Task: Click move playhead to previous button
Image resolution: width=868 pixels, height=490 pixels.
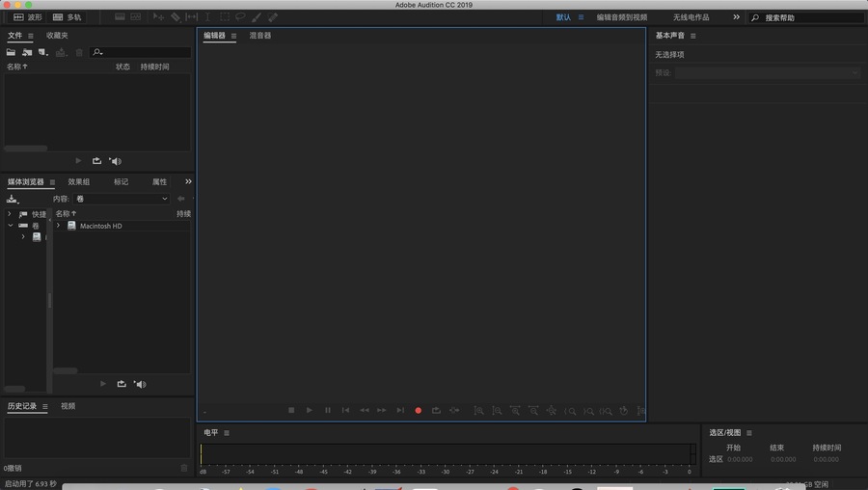Action: point(345,410)
